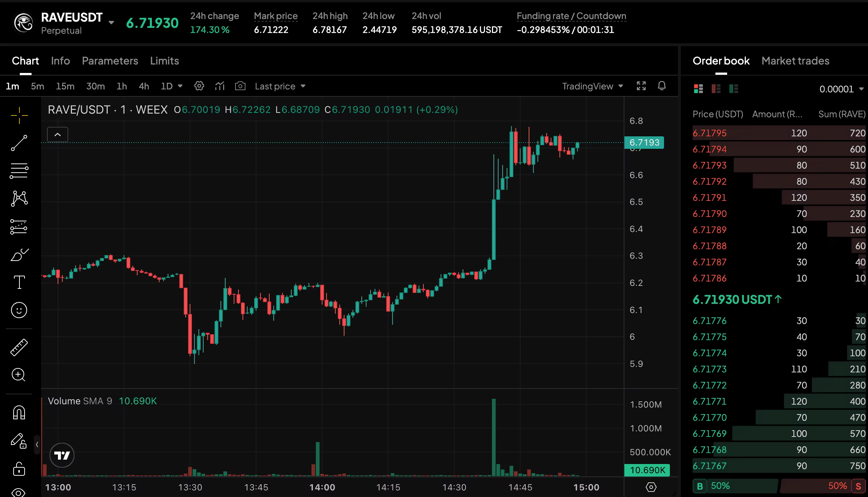Image resolution: width=868 pixels, height=497 pixels.
Task: Show both bids and asks order book view
Action: click(x=699, y=89)
